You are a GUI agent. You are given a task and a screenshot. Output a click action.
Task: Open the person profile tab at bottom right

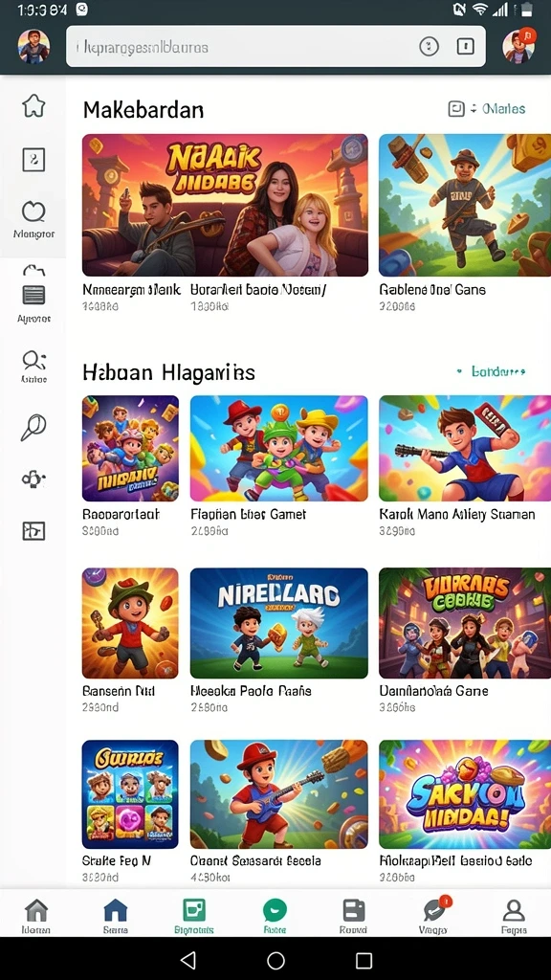(514, 911)
